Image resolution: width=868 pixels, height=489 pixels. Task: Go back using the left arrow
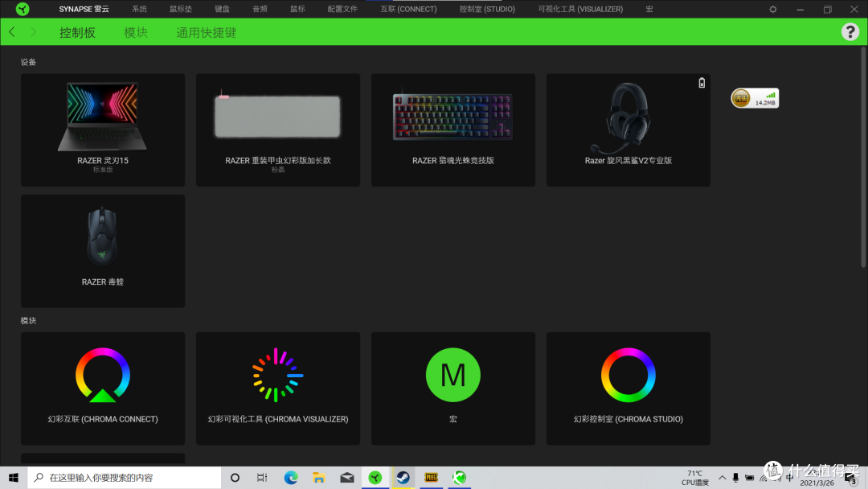(x=12, y=32)
